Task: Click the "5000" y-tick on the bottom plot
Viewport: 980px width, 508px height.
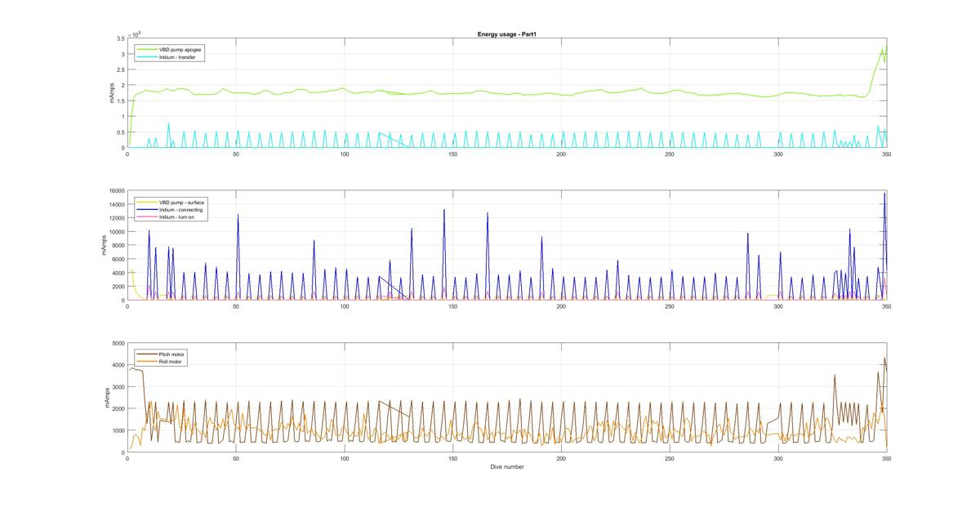Action: tap(118, 343)
